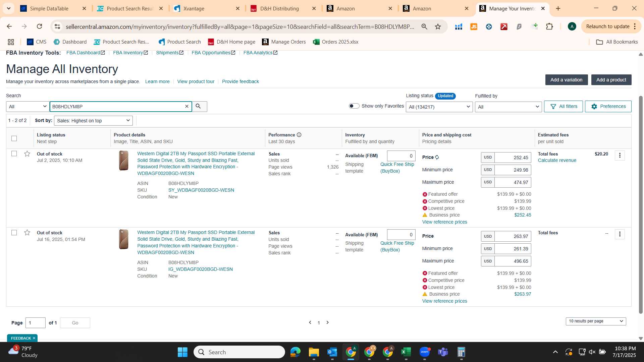
Task: Go back with browser back arrow
Action: coord(9,26)
